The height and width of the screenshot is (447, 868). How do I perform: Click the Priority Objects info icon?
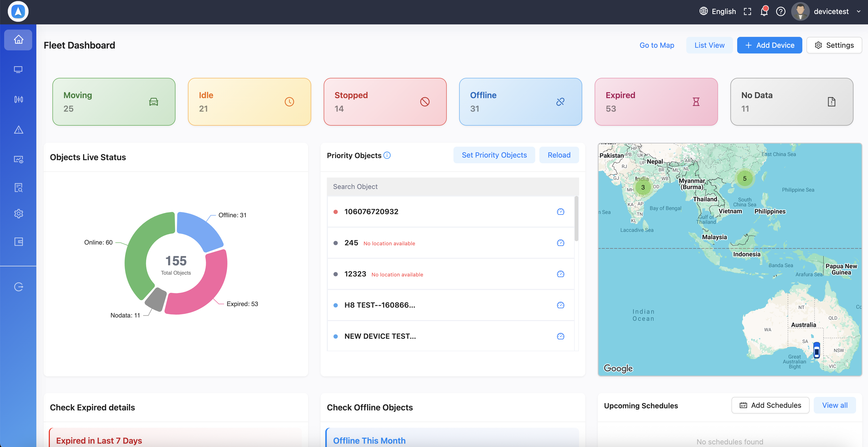point(387,155)
